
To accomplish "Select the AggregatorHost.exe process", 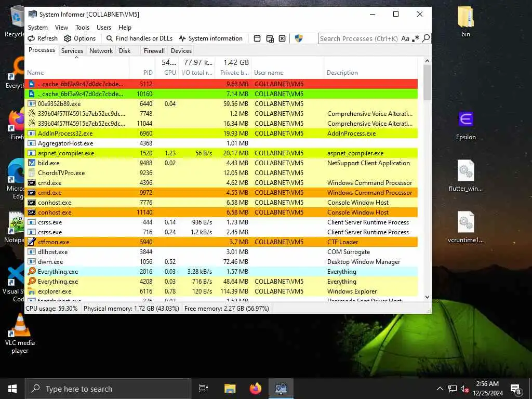I will click(221, 143).
